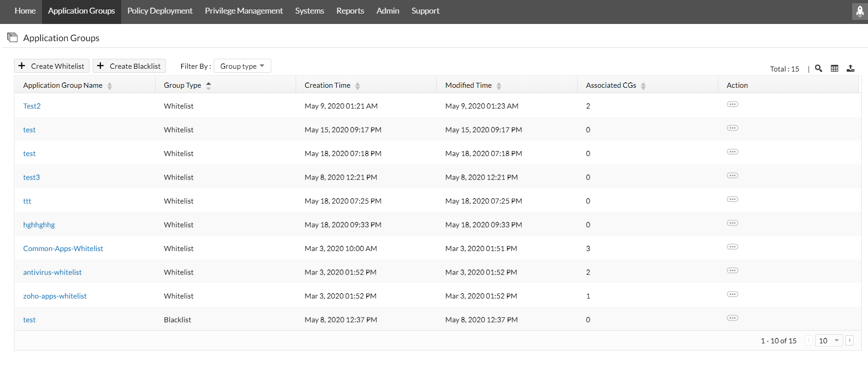Click the rocket icon in top bar
868x370 pixels.
859,11
